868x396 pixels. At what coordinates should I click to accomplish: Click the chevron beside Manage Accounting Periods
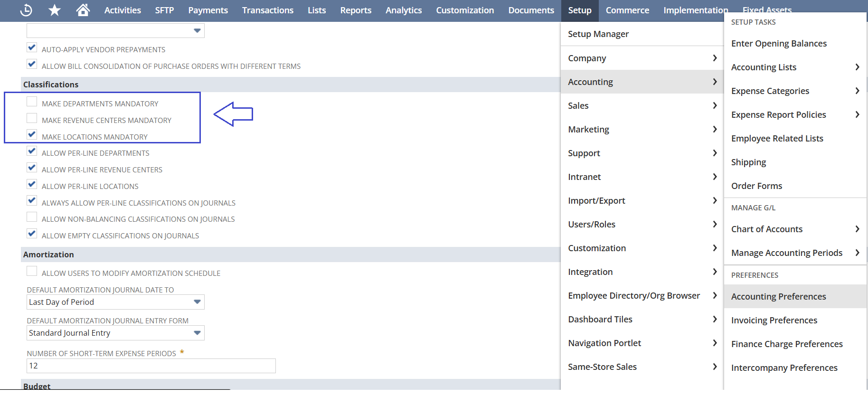[x=857, y=253]
